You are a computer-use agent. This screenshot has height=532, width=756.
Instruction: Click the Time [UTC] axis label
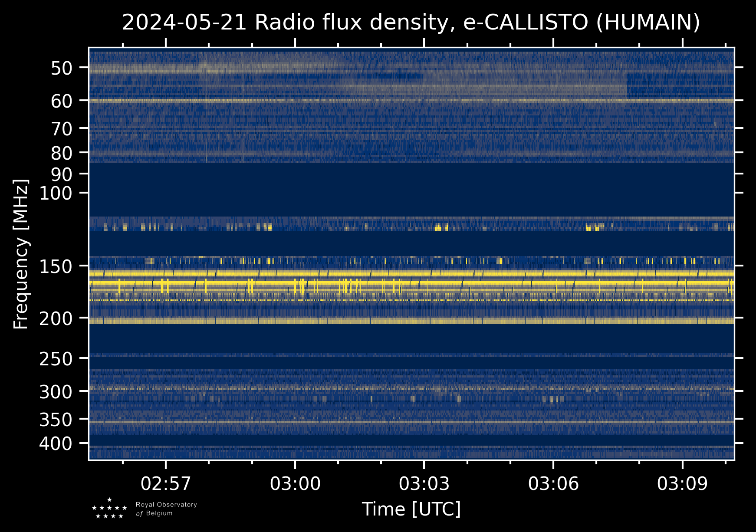coord(411,509)
